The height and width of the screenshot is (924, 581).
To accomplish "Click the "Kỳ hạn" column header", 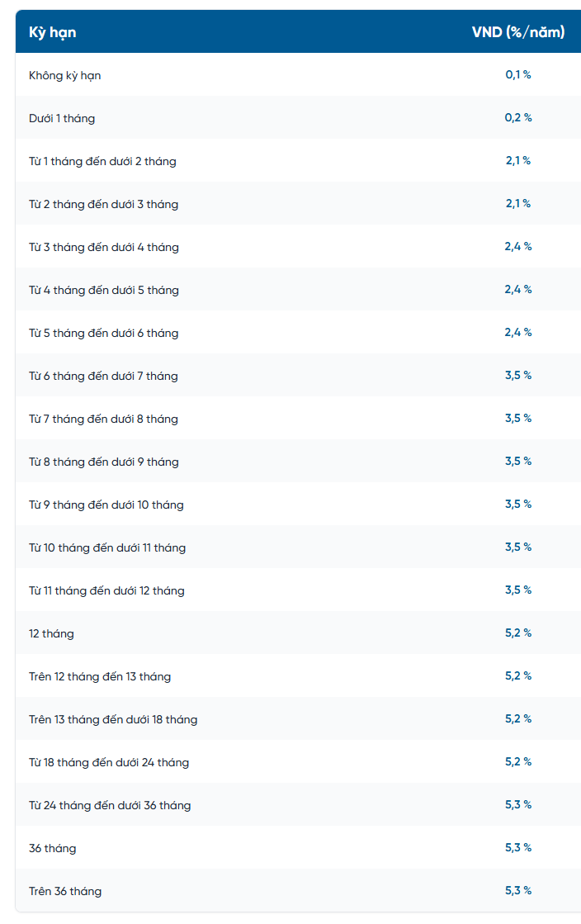I will point(53,33).
